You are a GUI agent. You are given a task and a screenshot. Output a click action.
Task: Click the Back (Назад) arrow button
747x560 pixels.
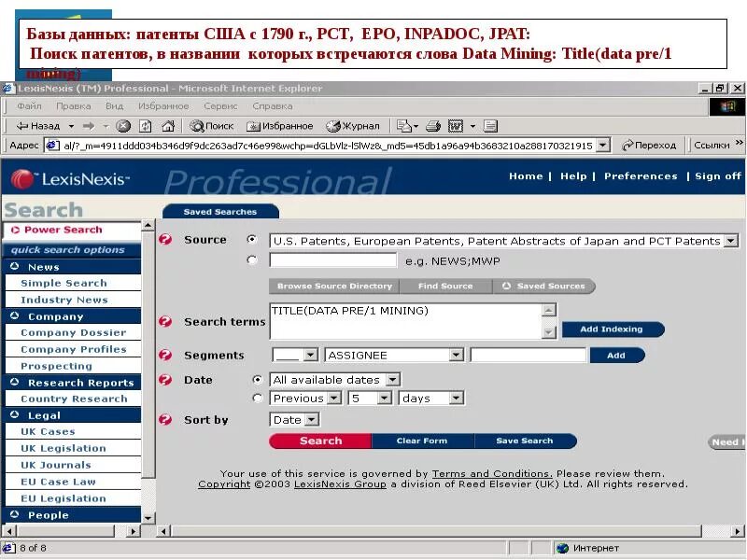pos(38,126)
